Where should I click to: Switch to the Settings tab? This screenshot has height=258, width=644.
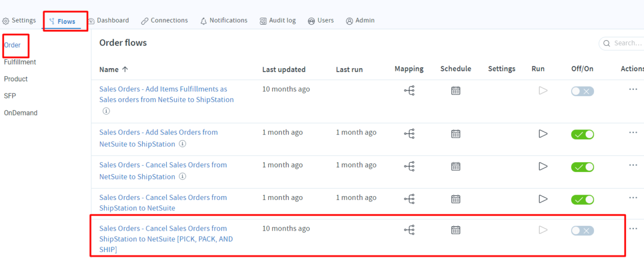click(x=19, y=20)
